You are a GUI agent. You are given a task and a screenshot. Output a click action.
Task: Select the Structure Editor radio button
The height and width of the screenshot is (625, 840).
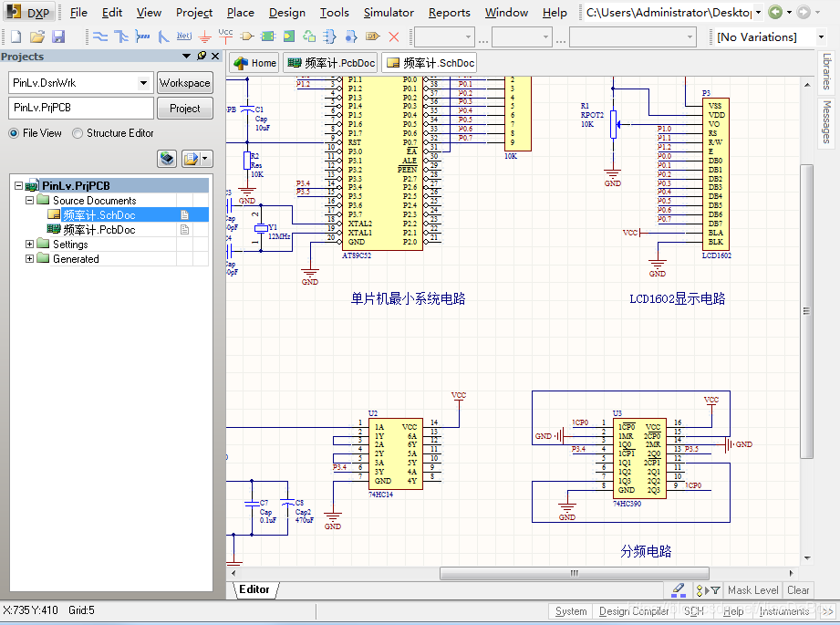point(78,133)
